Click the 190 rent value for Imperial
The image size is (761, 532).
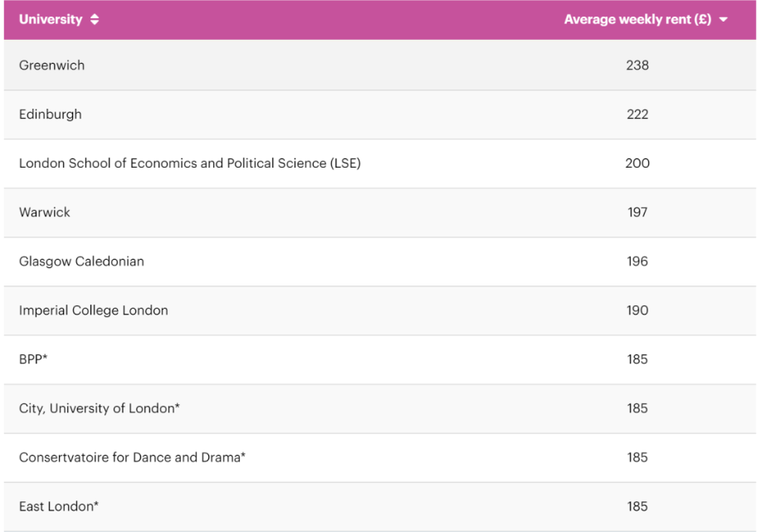(637, 310)
